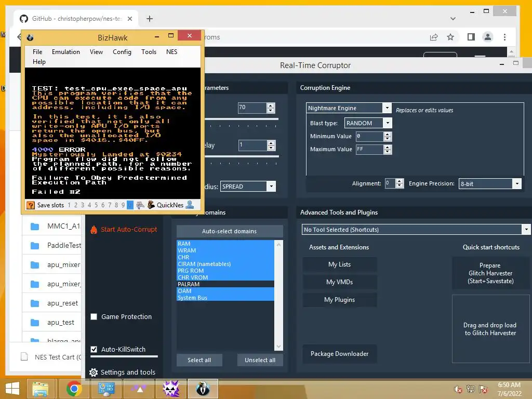The height and width of the screenshot is (399, 532).
Task: Click the gear icon for Settings and tools
Action: [94, 373]
